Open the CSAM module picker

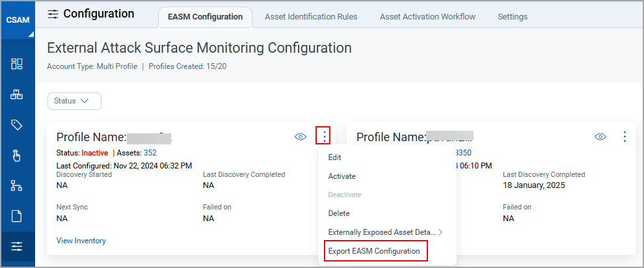[x=18, y=20]
